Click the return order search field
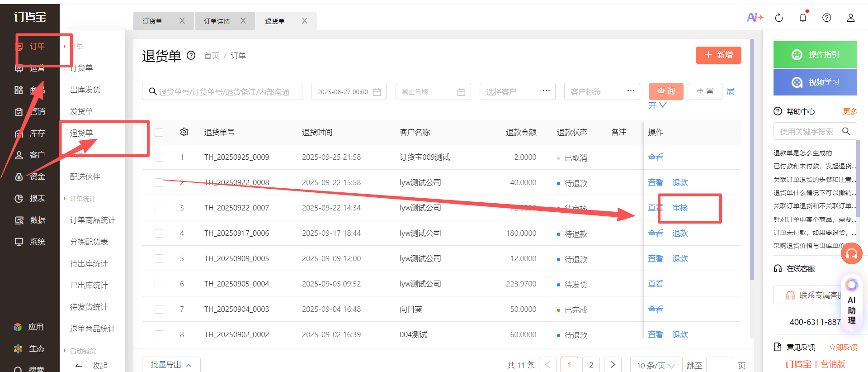The width and height of the screenshot is (868, 372). pos(222,91)
